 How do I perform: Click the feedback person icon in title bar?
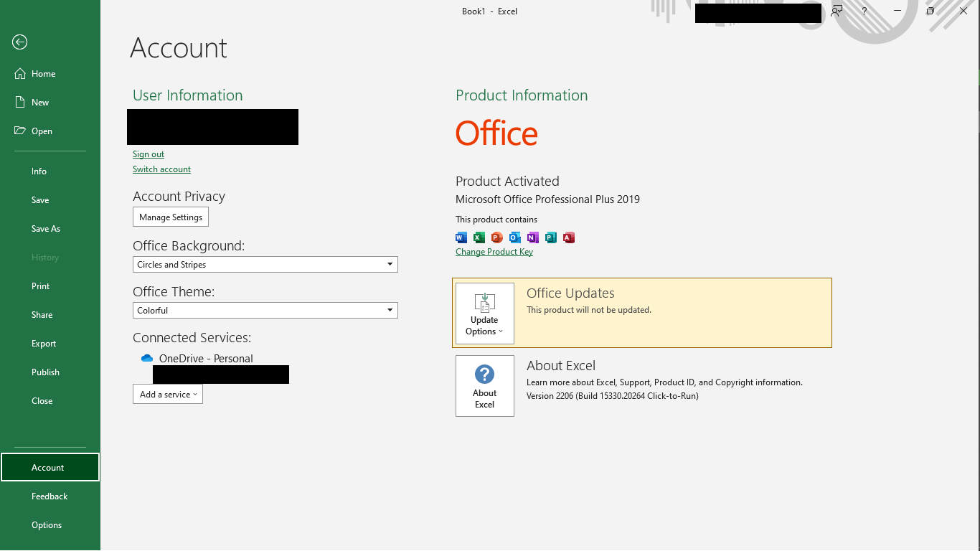tap(837, 11)
